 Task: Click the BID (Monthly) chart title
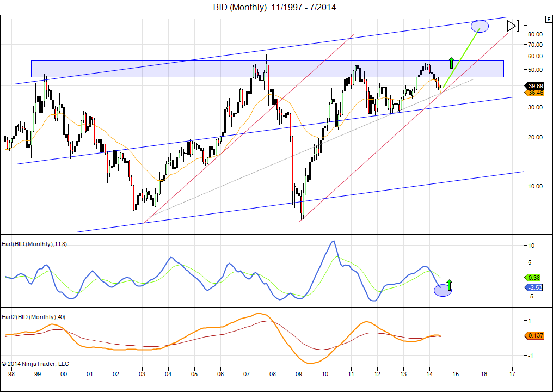point(274,7)
